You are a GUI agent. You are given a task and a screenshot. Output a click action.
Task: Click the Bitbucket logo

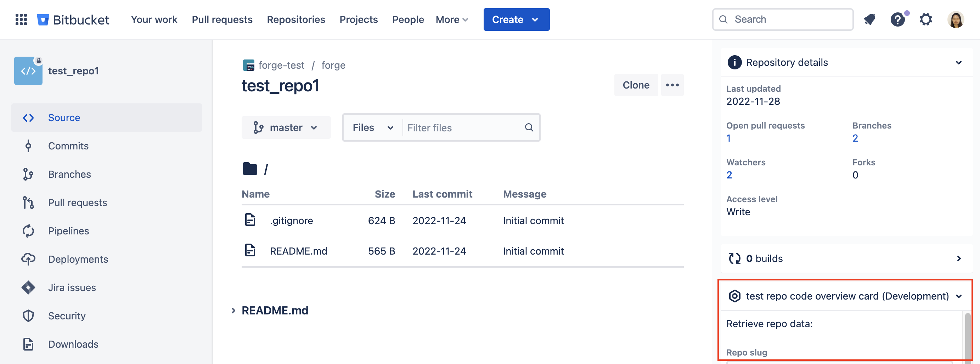(x=73, y=19)
